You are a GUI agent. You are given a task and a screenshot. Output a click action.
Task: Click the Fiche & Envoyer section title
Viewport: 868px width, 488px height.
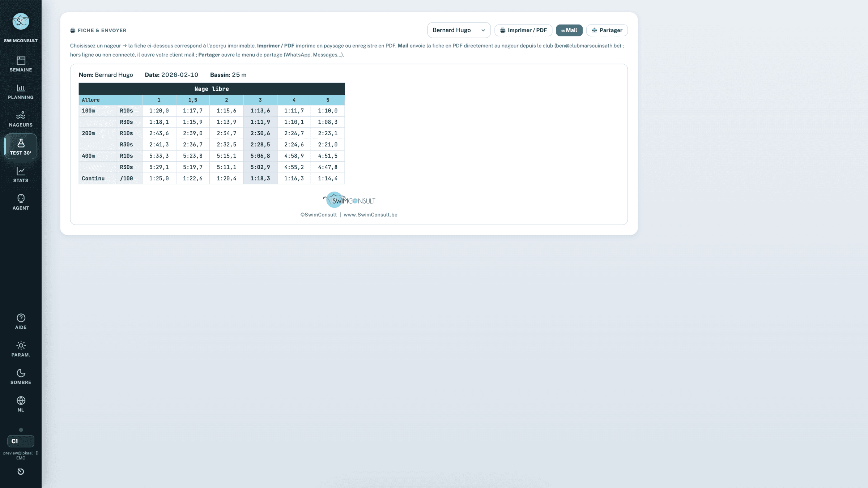[x=98, y=30]
